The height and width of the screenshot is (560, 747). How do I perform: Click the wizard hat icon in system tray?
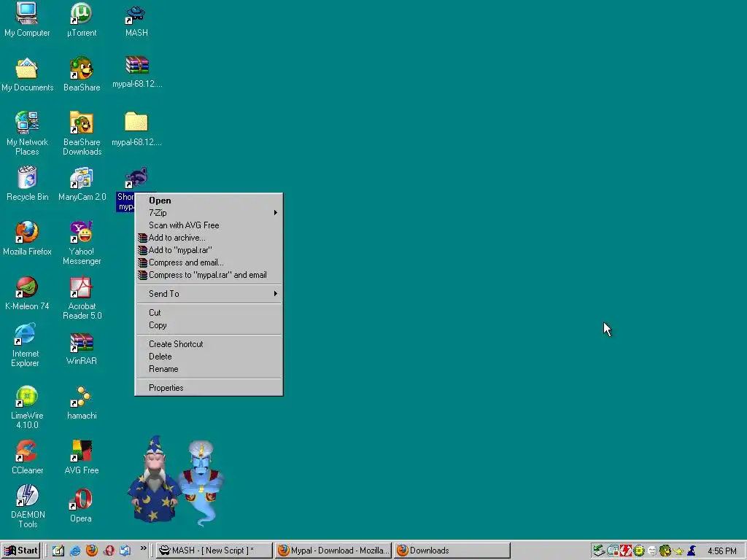coord(692,551)
